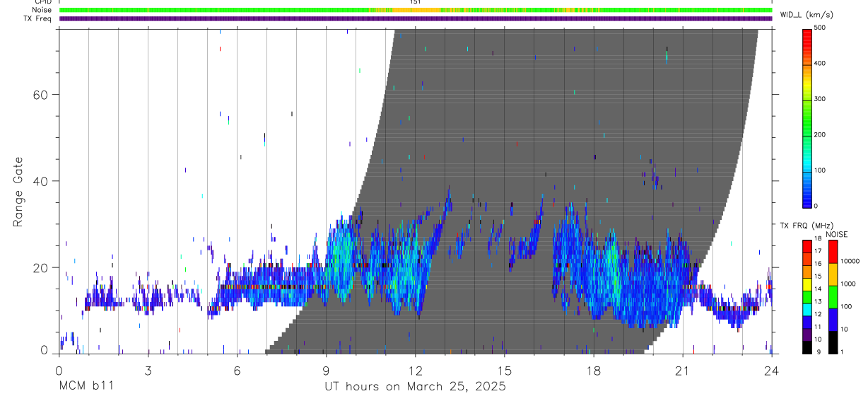The width and height of the screenshot is (868, 401).
Task: Click the green Noise strip at top
Action: 416,10
